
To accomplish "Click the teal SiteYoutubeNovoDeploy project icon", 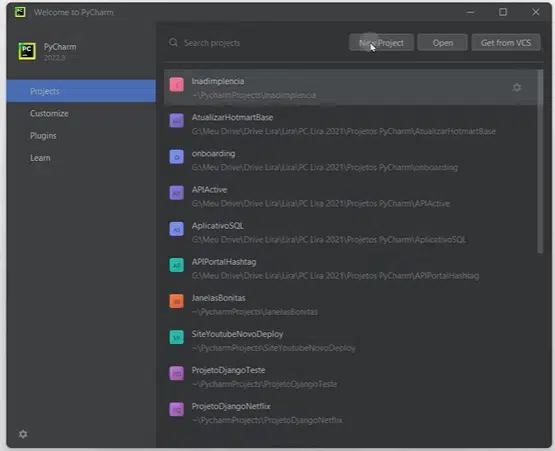I will [x=177, y=337].
